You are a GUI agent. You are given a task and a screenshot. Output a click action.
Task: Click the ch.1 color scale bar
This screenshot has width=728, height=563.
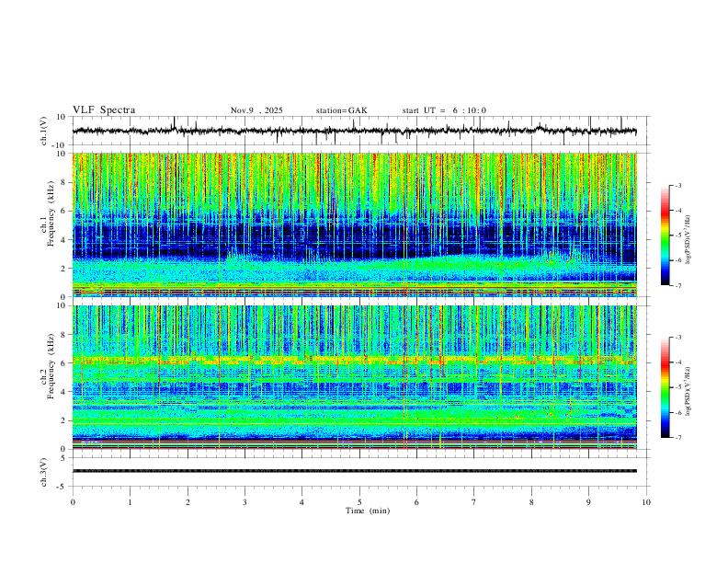point(665,236)
